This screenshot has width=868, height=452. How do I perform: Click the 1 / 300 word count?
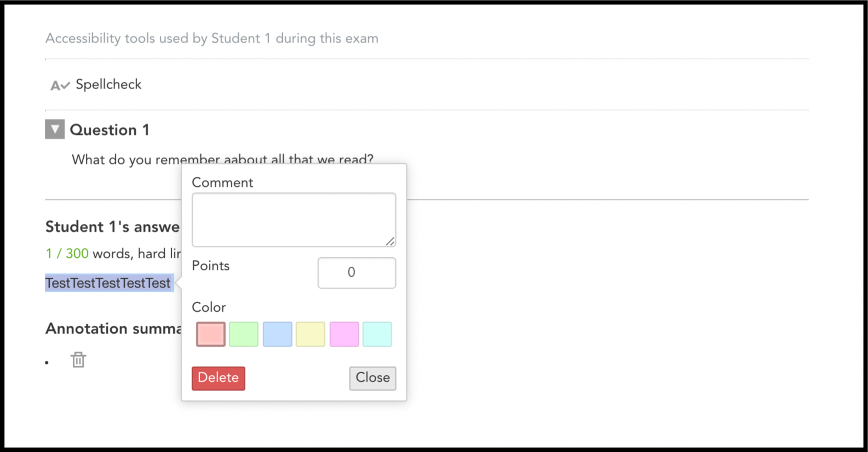[67, 254]
